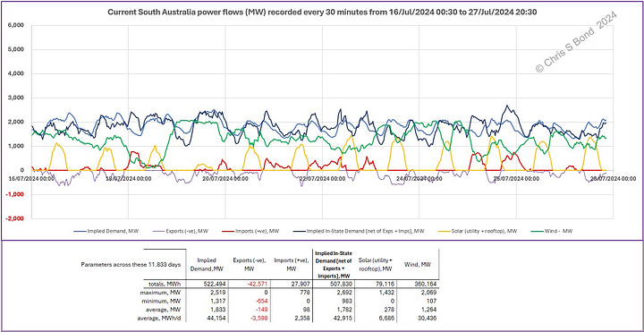This screenshot has width=644, height=332.
Task: Click the 26/07/2024 00:00 x-axis label
Action: pyautogui.click(x=515, y=179)
